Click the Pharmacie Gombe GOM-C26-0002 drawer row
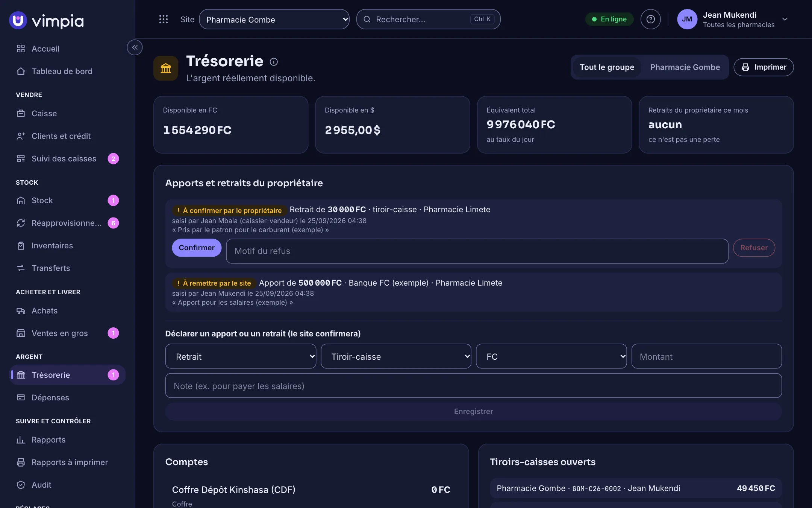The image size is (812, 508). (636, 488)
